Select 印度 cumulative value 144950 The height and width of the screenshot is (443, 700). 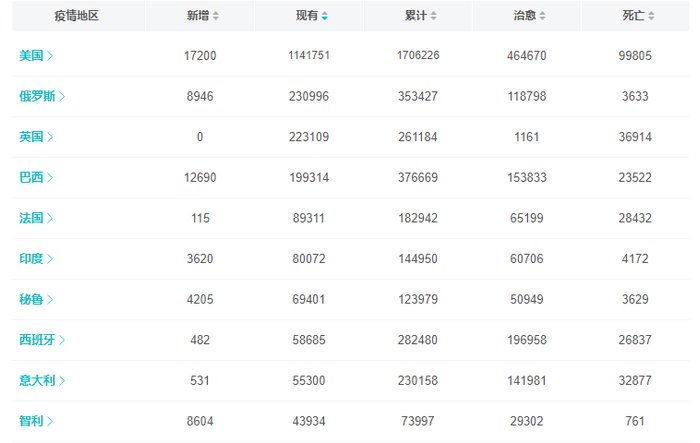click(418, 259)
